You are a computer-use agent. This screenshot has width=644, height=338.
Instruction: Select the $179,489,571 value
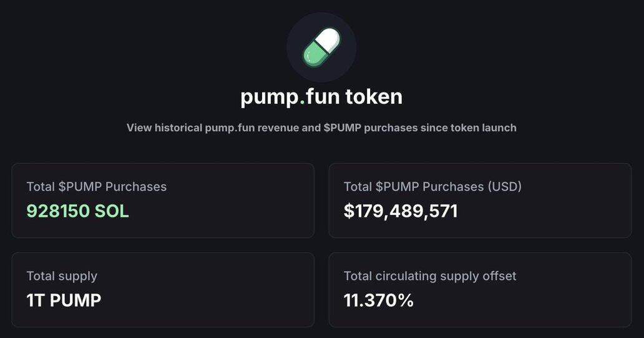point(401,211)
